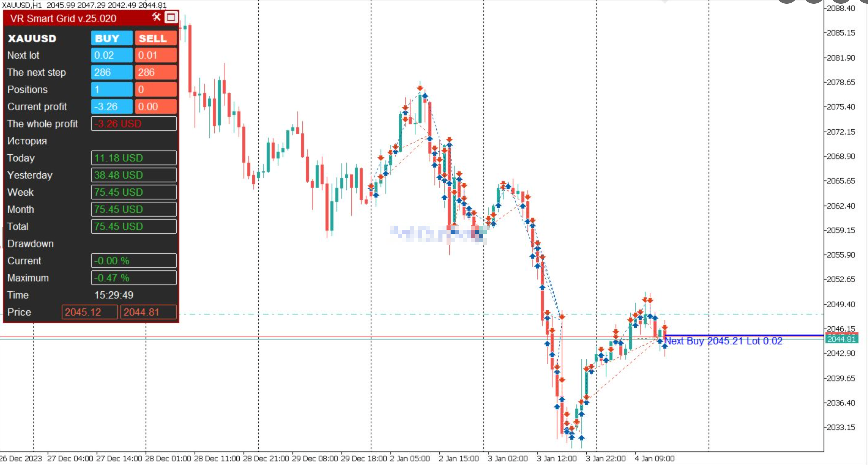Click Next lot sell value 0.01
The width and height of the screenshot is (868, 465).
156,55
